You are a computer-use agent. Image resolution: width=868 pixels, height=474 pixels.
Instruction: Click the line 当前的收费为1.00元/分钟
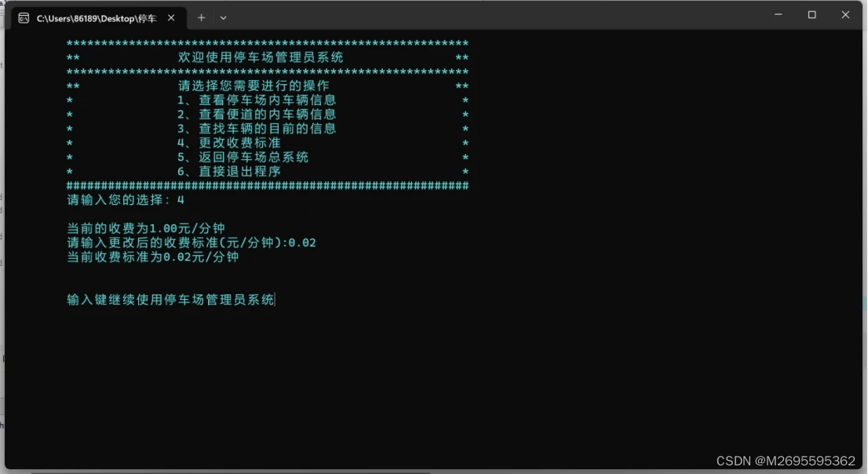pos(146,228)
